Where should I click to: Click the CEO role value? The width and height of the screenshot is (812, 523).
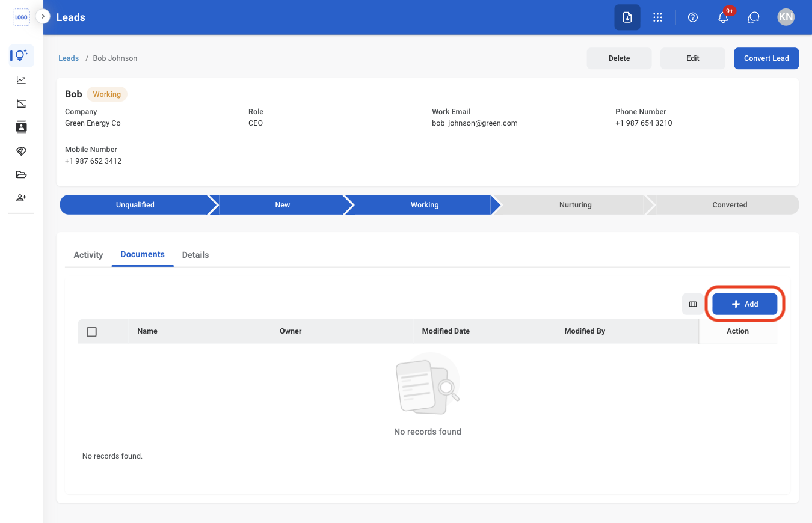[x=256, y=123]
